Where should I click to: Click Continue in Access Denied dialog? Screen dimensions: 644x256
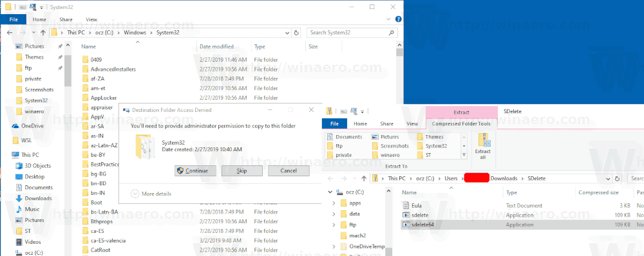pos(195,170)
